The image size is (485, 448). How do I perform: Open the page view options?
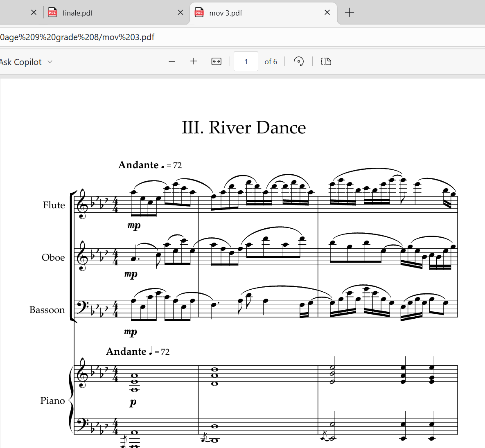click(326, 61)
